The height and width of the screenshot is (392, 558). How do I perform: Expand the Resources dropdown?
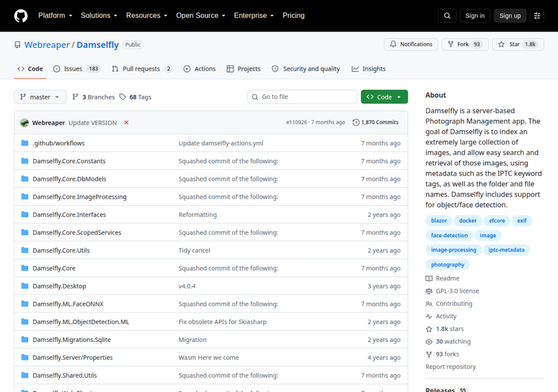point(147,16)
